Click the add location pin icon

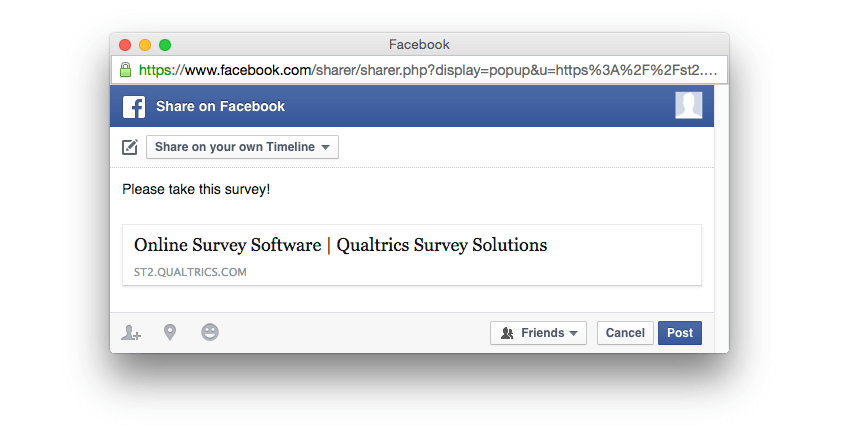[x=170, y=332]
